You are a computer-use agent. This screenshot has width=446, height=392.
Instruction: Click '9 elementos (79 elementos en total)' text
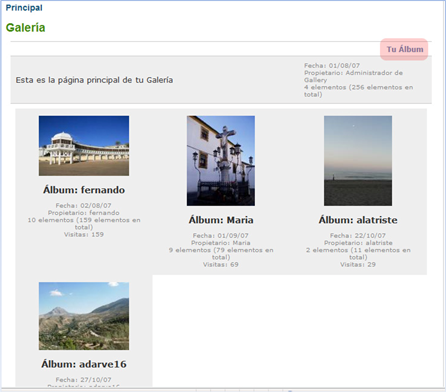point(221,254)
